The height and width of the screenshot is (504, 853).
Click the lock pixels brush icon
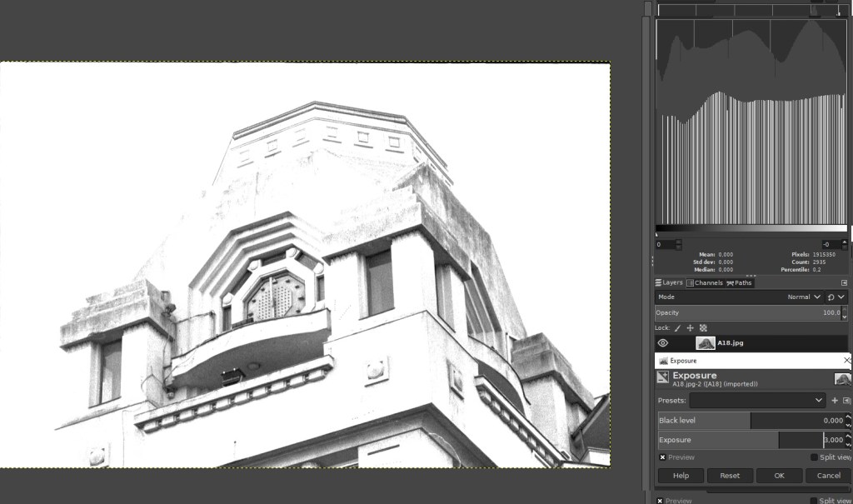point(677,328)
